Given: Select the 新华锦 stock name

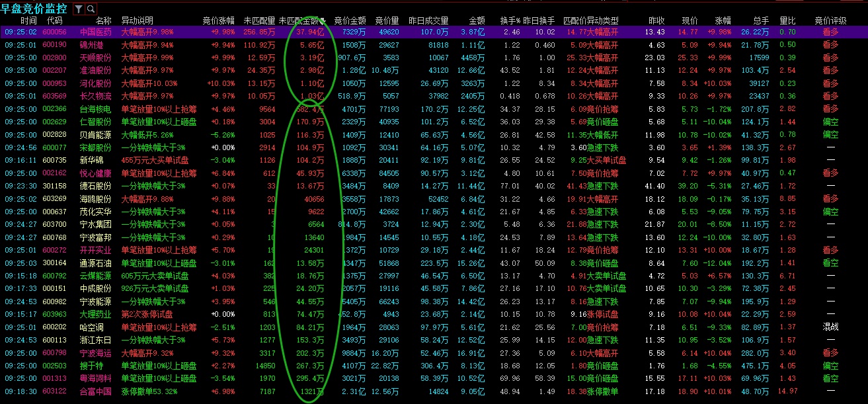Looking at the screenshot, I should pyautogui.click(x=92, y=160).
